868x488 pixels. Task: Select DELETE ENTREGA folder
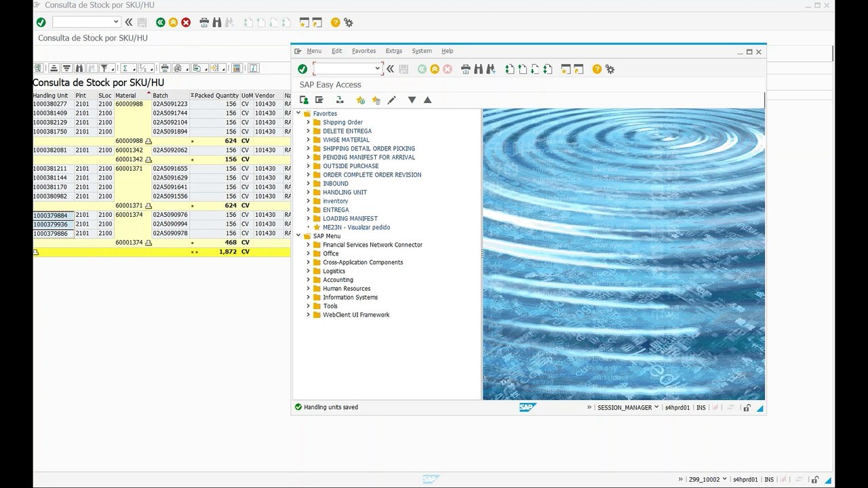click(x=347, y=131)
